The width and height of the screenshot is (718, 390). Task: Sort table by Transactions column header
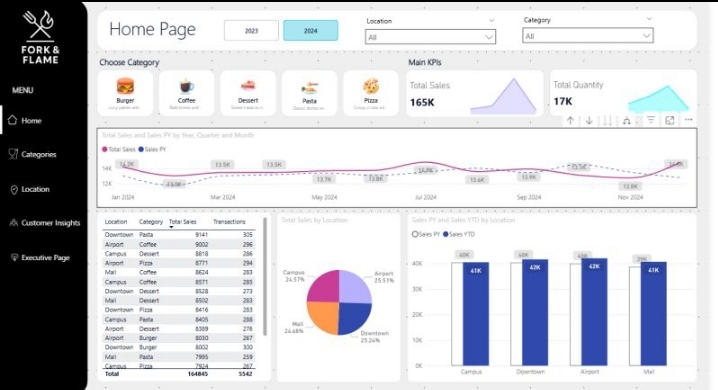229,222
